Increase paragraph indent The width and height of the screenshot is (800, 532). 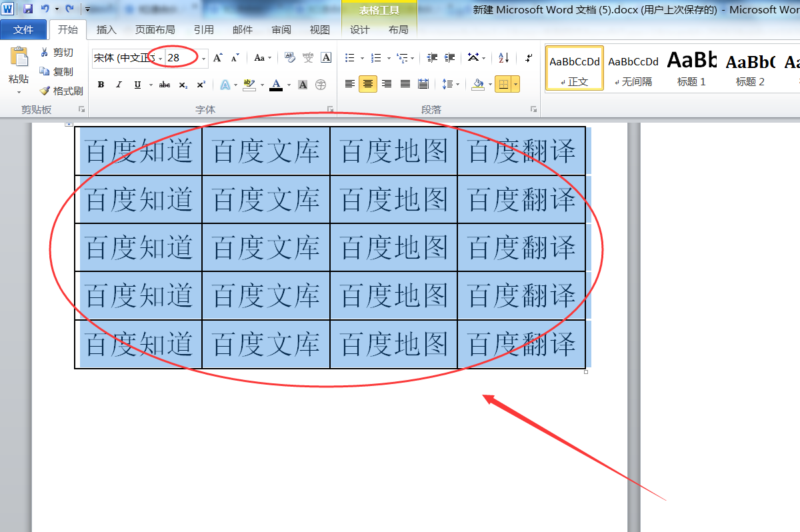(449, 58)
